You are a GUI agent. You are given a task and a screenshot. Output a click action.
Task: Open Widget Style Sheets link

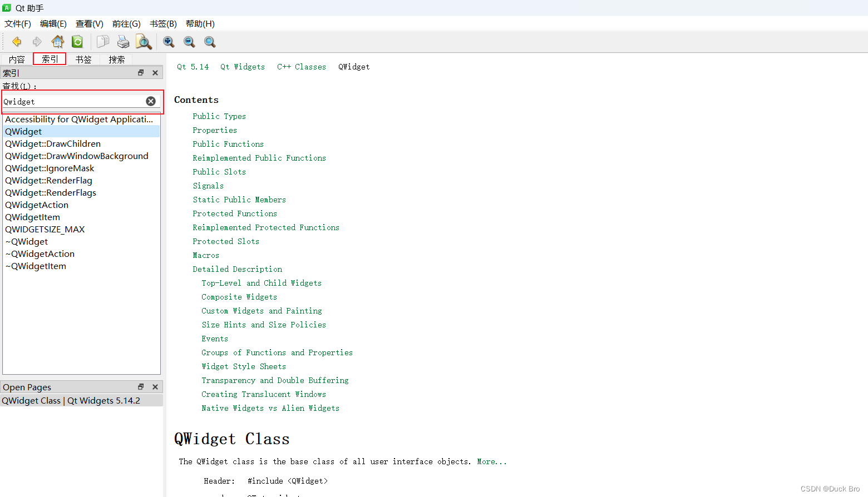tap(244, 366)
